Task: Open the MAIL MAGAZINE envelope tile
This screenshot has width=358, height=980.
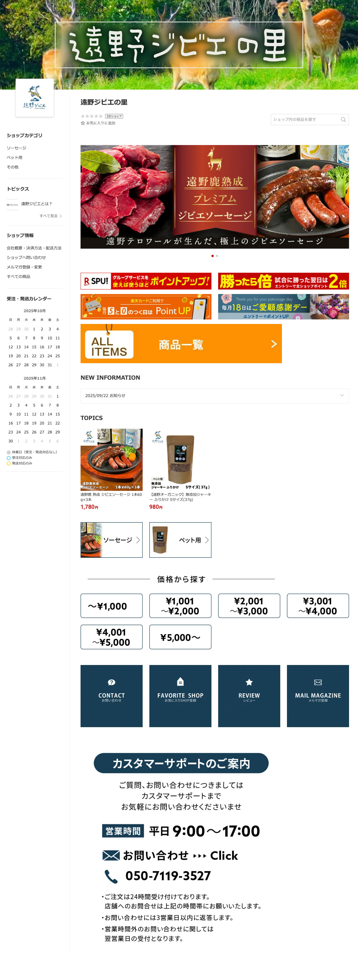Action: [318, 696]
